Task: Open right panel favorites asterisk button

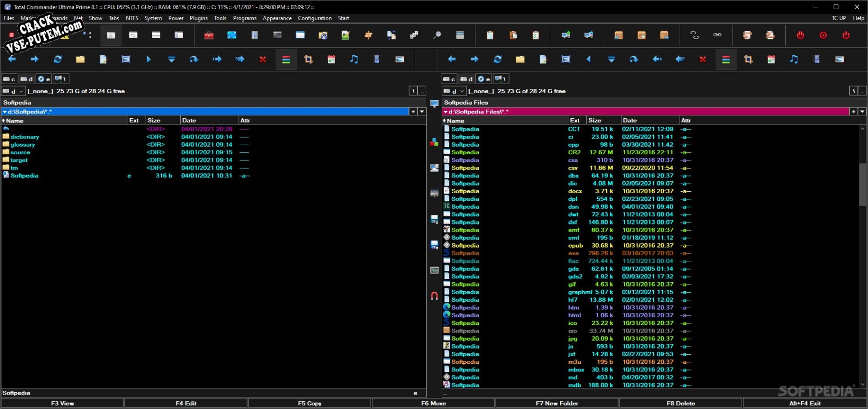Action: 854,112
